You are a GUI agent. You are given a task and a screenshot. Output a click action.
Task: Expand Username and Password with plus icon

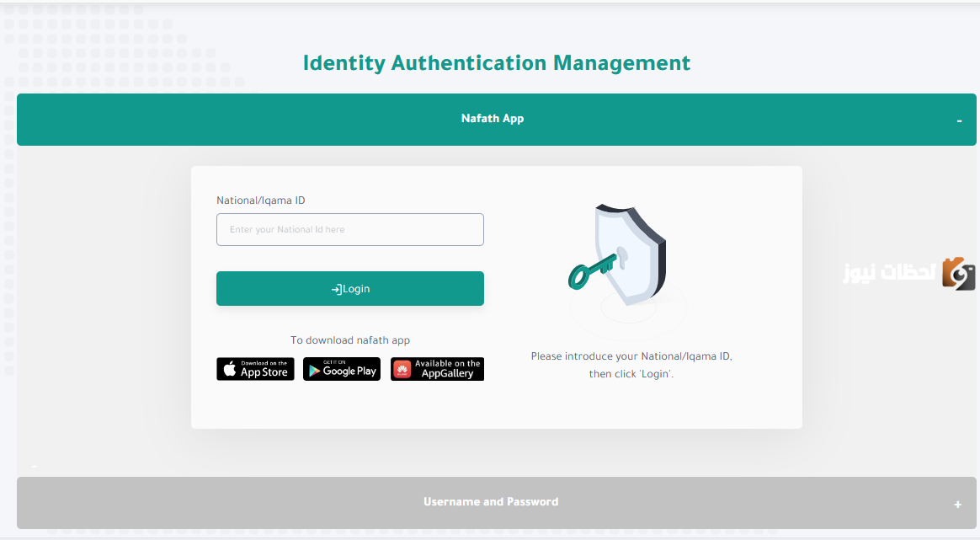(957, 505)
